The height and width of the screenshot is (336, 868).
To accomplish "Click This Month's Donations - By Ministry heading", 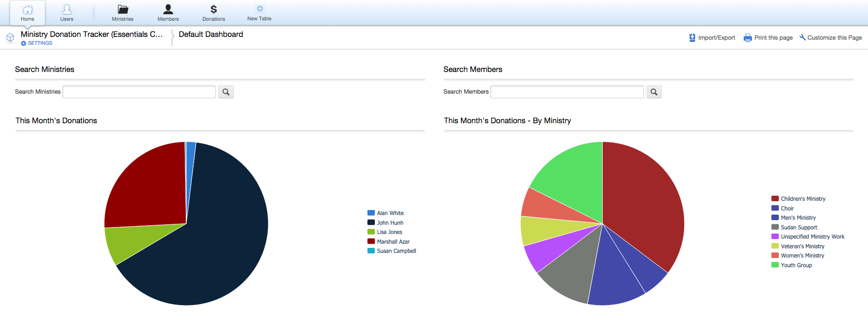I will click(x=507, y=120).
